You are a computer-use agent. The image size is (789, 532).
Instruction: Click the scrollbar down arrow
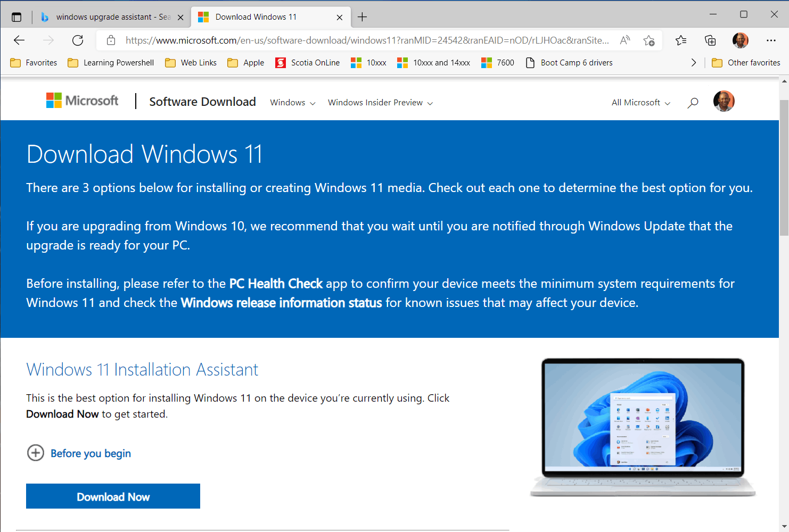(784, 527)
